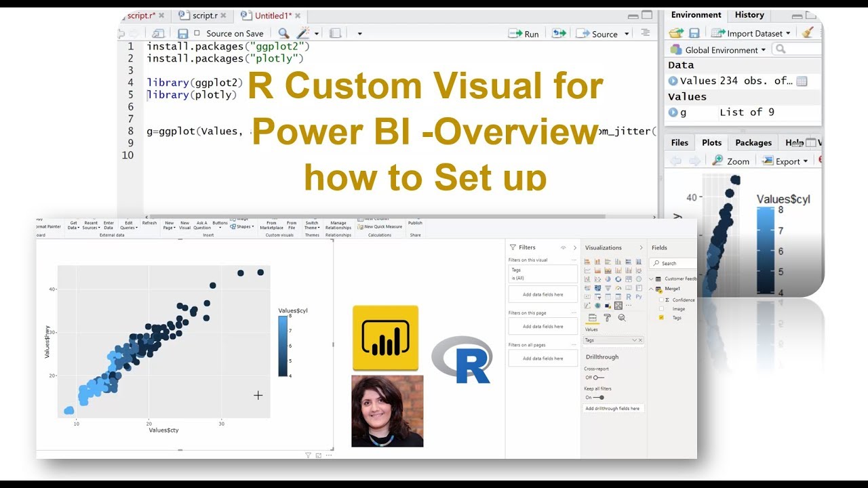
Task: Open the Export dropdown in Plots pane
Action: coord(786,161)
